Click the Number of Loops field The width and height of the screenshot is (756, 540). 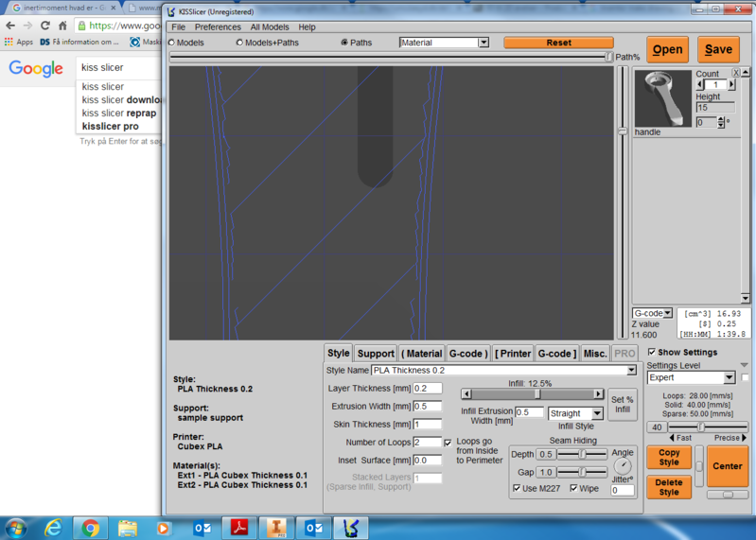pyautogui.click(x=427, y=443)
